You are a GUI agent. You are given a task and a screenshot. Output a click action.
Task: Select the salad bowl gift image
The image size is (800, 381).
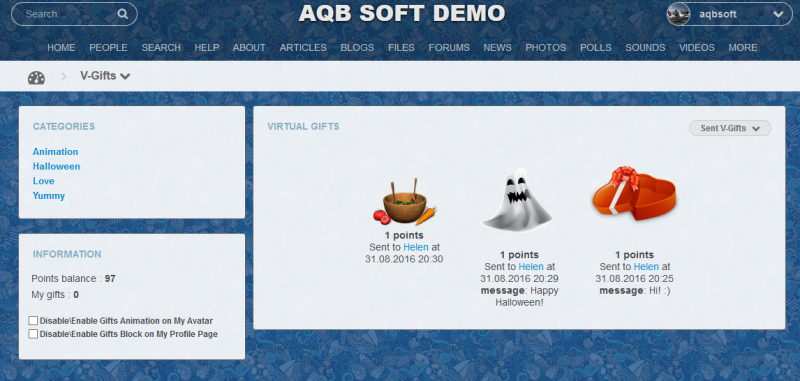click(404, 202)
